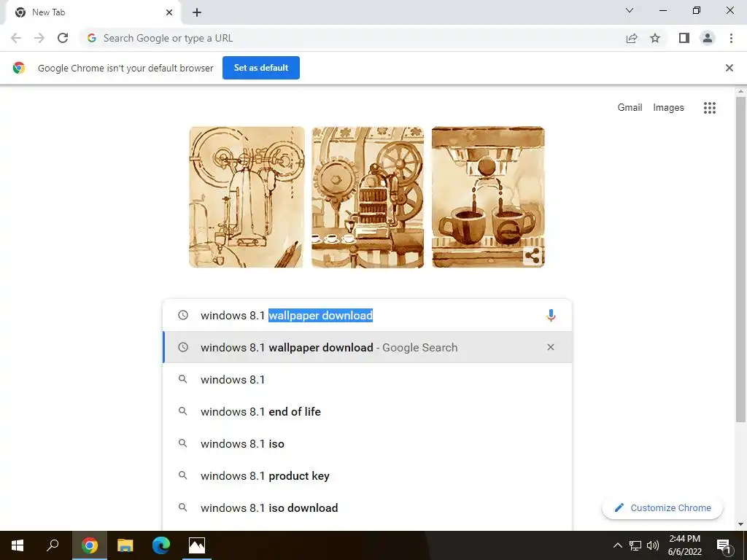This screenshot has width=747, height=560.
Task: Open Chrome's three-dot menu
Action: [x=731, y=38]
